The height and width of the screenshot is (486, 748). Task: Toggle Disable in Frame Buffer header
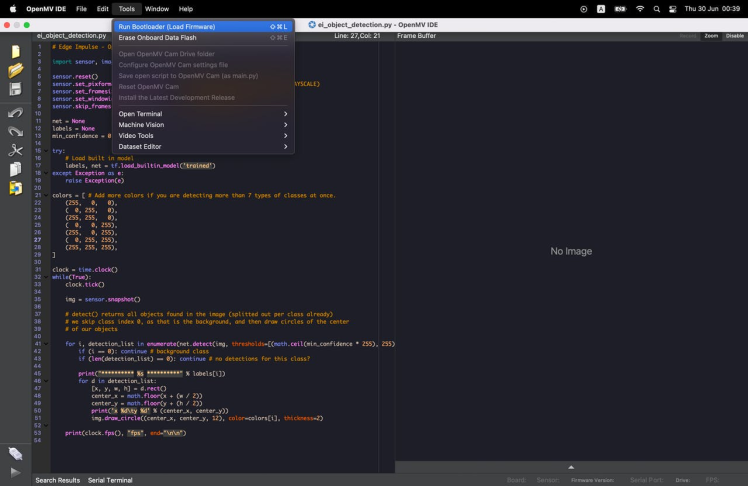[x=735, y=36]
